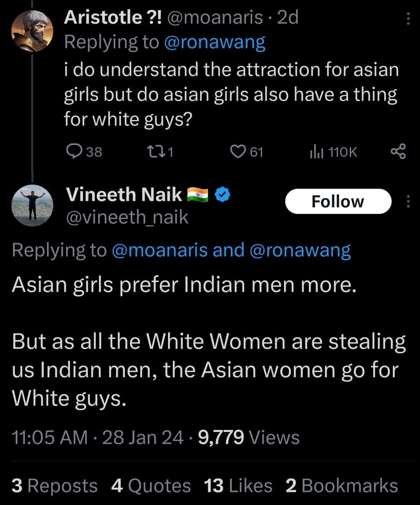View the 2 Bookmarks count
The width and height of the screenshot is (420, 505).
point(342,486)
